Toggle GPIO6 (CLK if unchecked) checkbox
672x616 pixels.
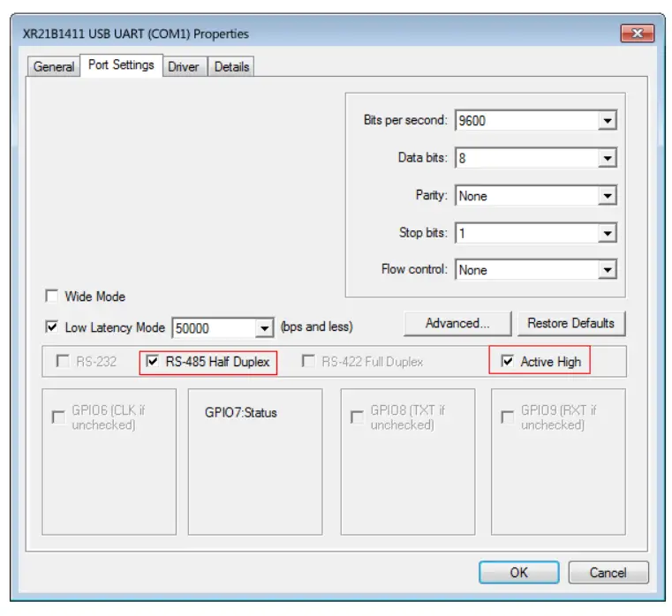pyautogui.click(x=58, y=417)
